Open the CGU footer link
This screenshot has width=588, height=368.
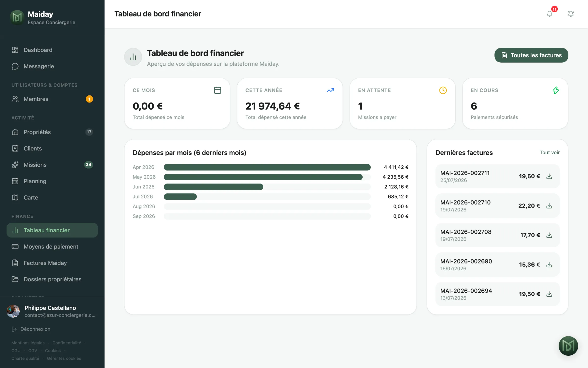click(16, 351)
